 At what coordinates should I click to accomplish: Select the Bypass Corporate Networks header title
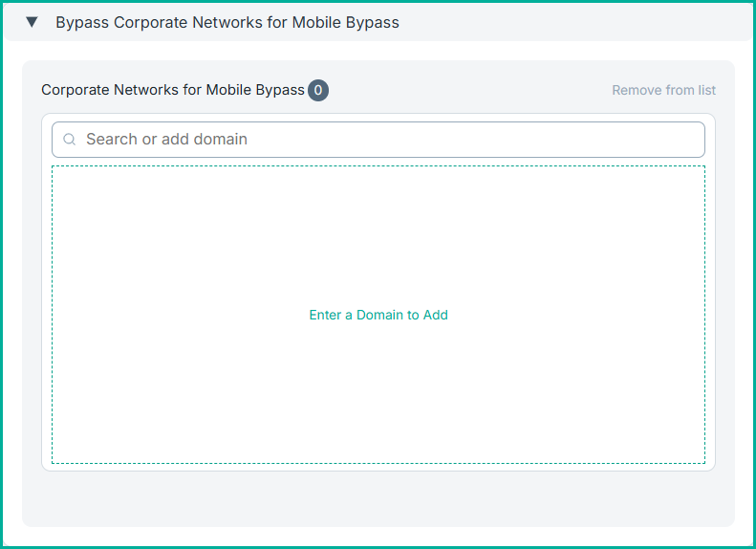pyautogui.click(x=227, y=22)
